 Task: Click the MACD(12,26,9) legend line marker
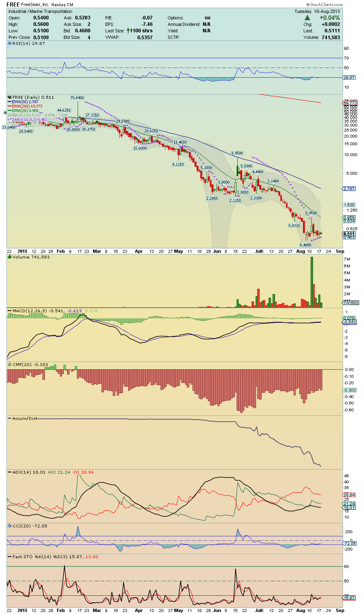pyautogui.click(x=10, y=311)
